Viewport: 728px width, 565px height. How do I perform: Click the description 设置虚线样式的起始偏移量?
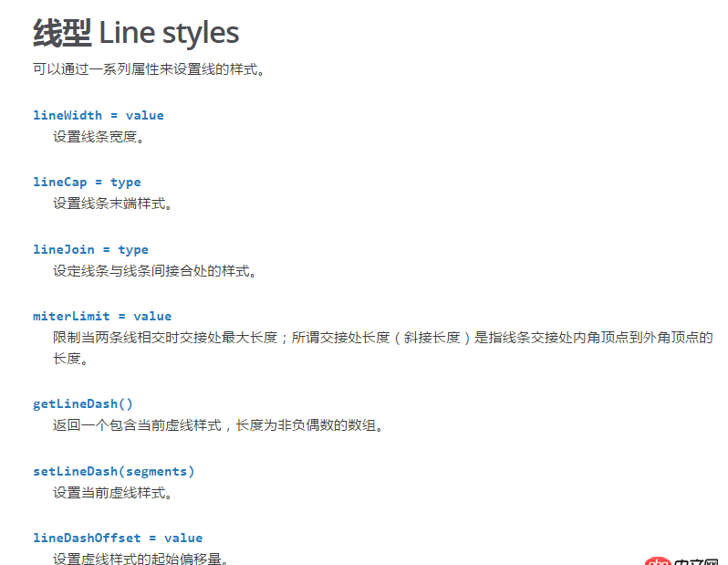point(140,559)
